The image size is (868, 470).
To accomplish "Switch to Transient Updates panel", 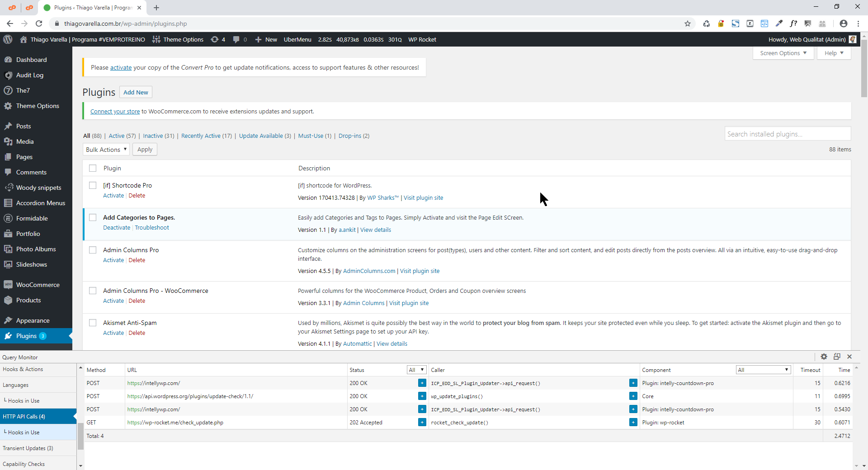I will [x=28, y=448].
